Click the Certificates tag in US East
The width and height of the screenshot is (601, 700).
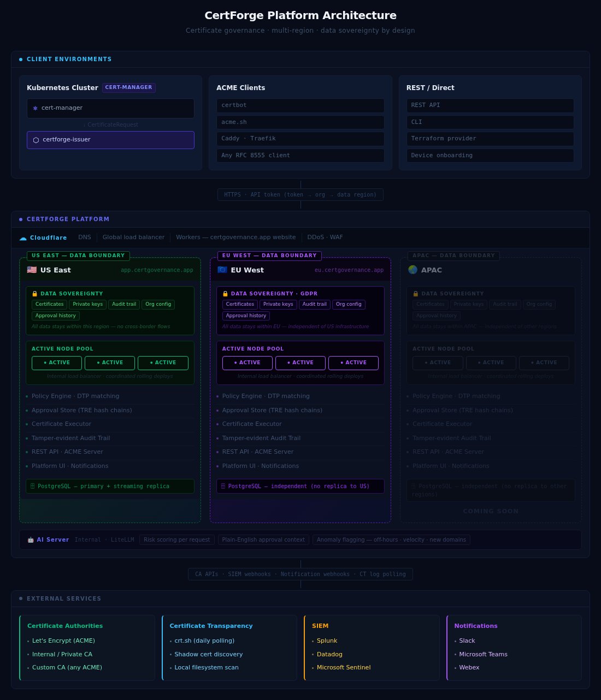click(x=49, y=305)
